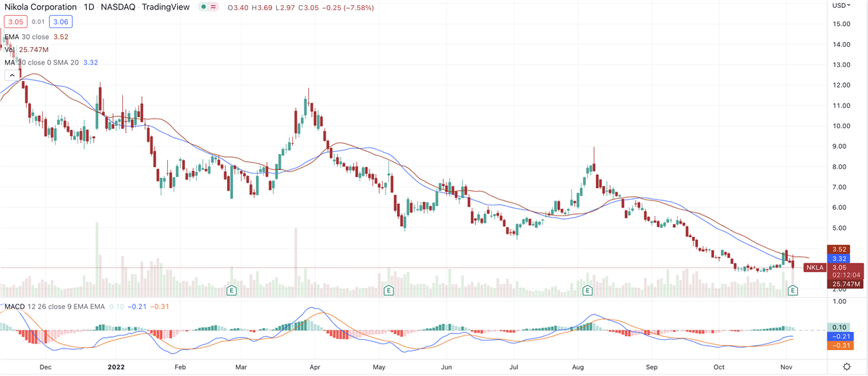Click the H3.69 high value

click(263, 7)
